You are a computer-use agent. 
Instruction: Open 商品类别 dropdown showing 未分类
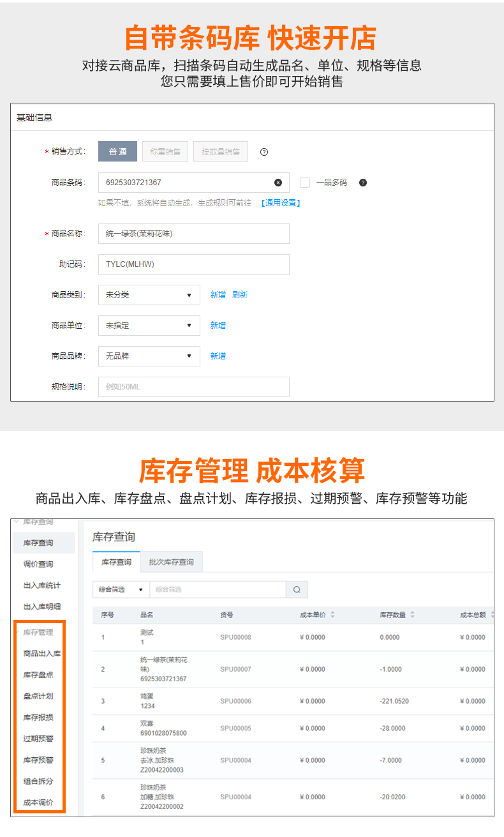tap(149, 295)
